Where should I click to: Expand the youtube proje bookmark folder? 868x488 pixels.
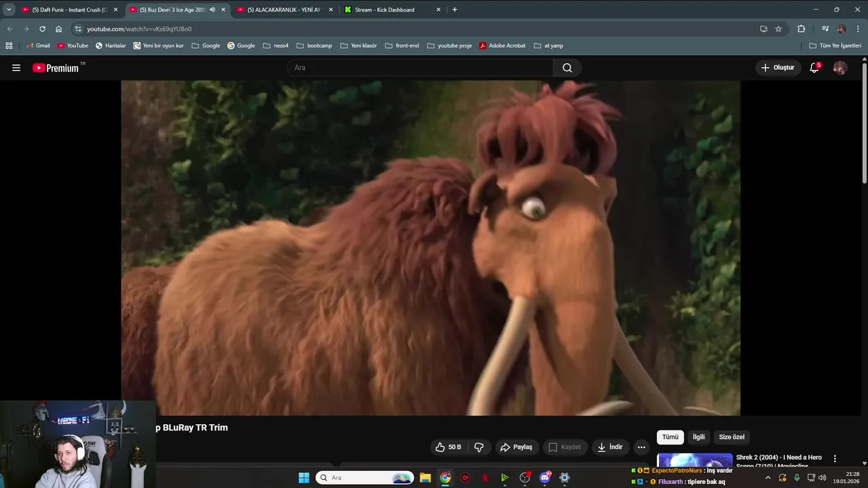[x=450, y=45]
